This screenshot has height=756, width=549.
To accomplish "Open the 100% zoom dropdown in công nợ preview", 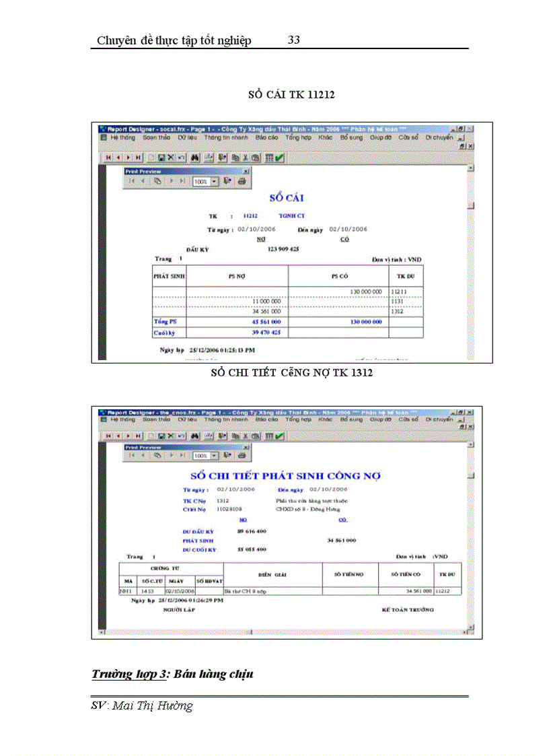I will pos(215,456).
